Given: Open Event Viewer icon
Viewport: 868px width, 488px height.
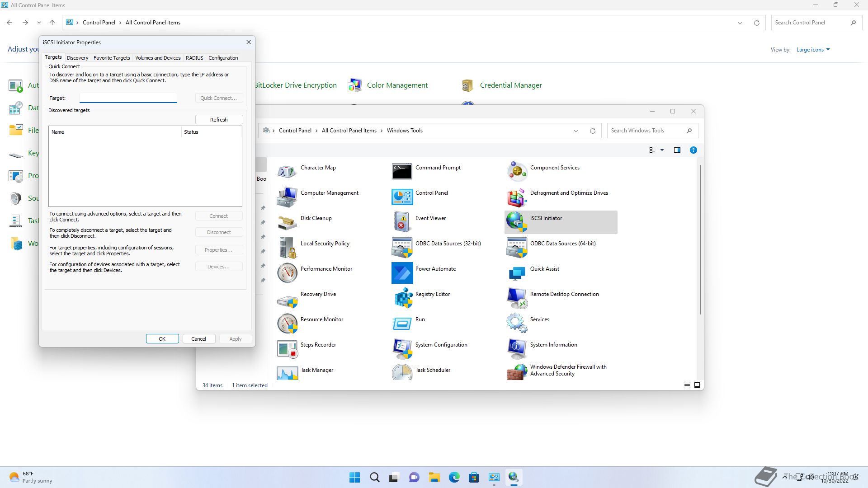Looking at the screenshot, I should click(x=401, y=222).
